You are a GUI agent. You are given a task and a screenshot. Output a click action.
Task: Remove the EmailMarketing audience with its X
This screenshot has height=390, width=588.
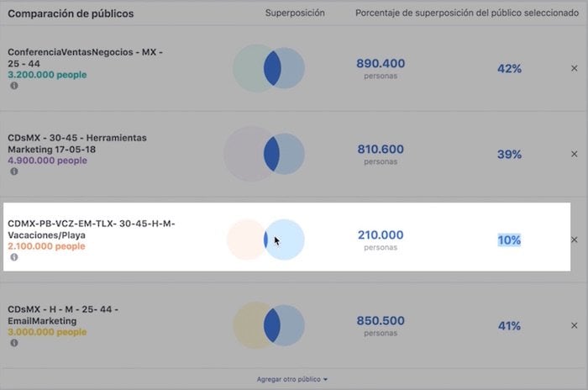pyautogui.click(x=575, y=325)
